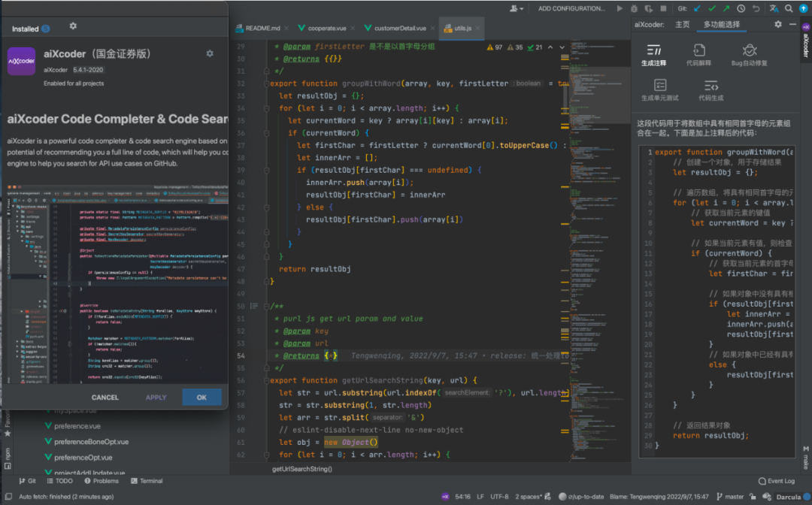This screenshot has width=812, height=505.
Task: Open the Terminal tool window
Action: [147, 481]
